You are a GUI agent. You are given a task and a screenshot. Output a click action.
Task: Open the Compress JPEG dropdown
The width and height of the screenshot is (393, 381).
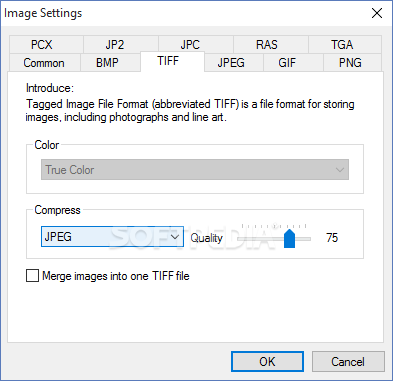[x=112, y=237]
